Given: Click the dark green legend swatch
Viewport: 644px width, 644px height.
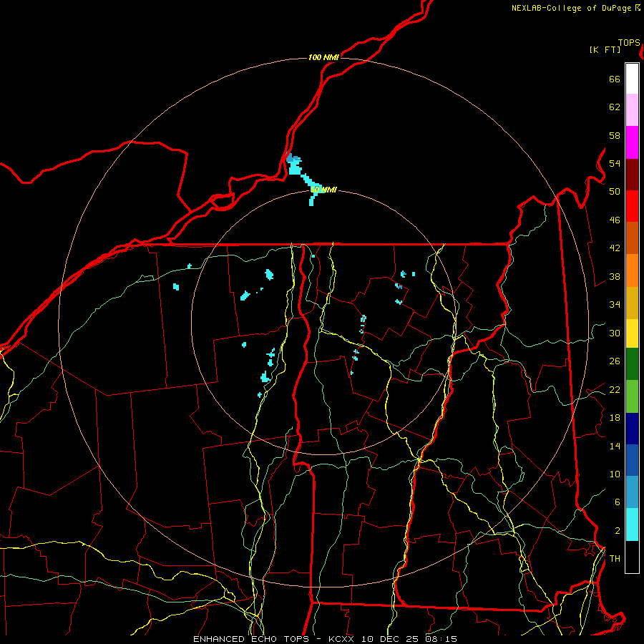Looking at the screenshot, I should 632,364.
